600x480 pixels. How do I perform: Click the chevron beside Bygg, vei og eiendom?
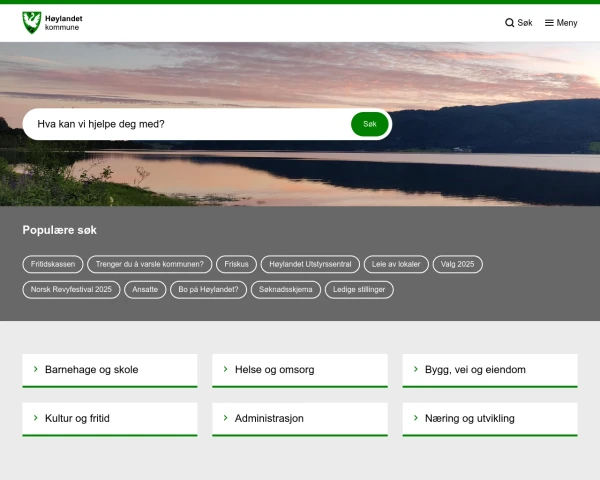coord(416,369)
